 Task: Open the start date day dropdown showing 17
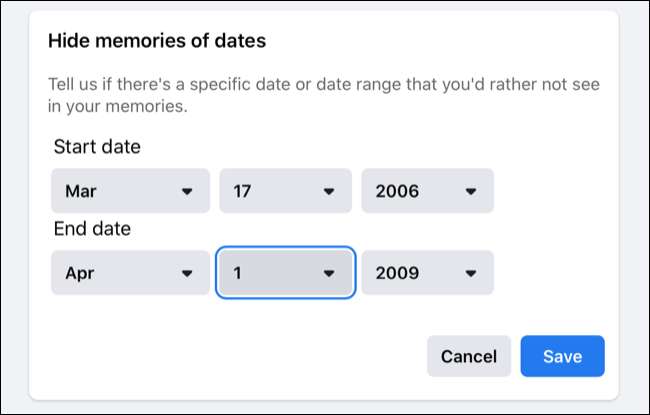285,191
